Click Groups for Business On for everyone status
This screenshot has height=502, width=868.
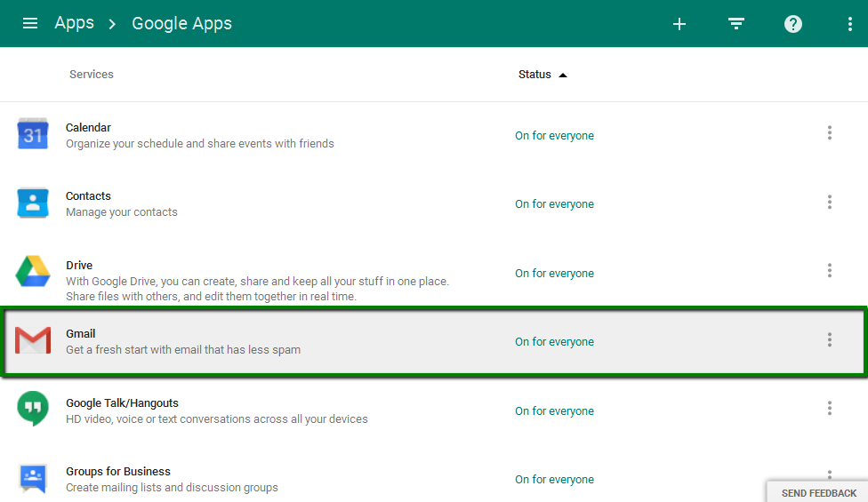pos(554,479)
